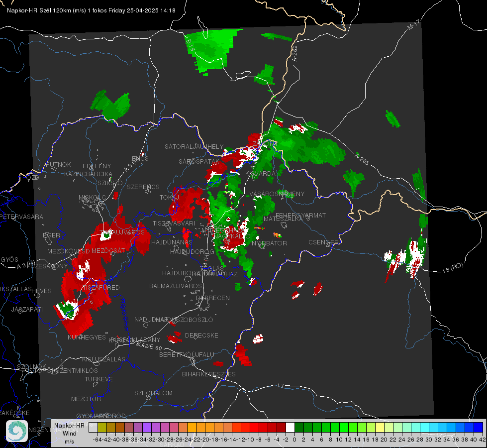Click the JÁSZAPÁTI label
487x448 pixels.
tap(27, 309)
